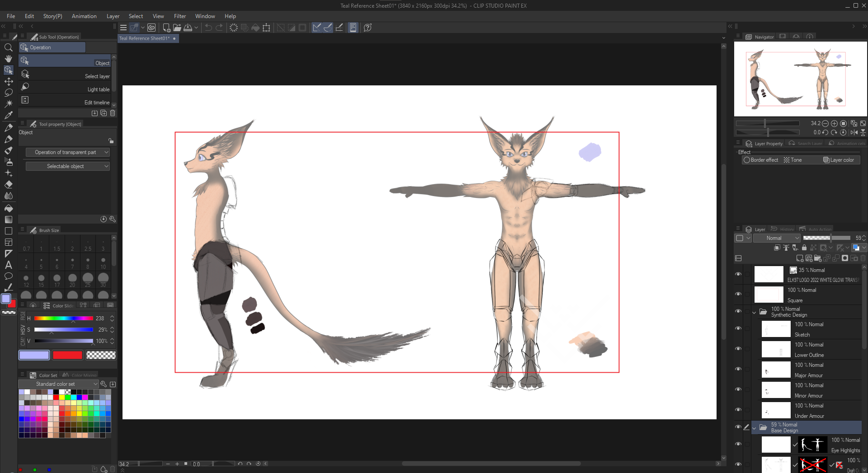Toggle Clip to layer below icon
Screen dimensions: 868x473
(x=777, y=248)
